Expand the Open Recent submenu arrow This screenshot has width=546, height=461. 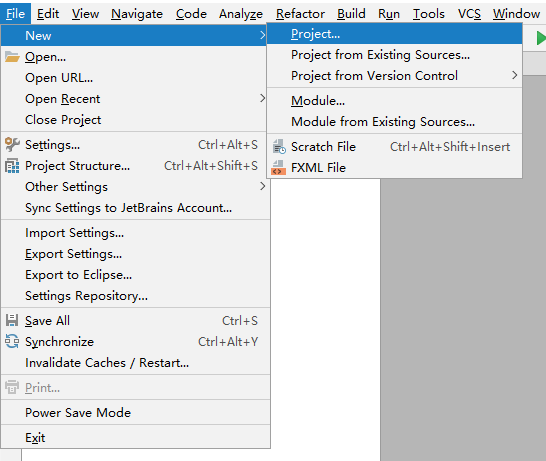click(262, 98)
